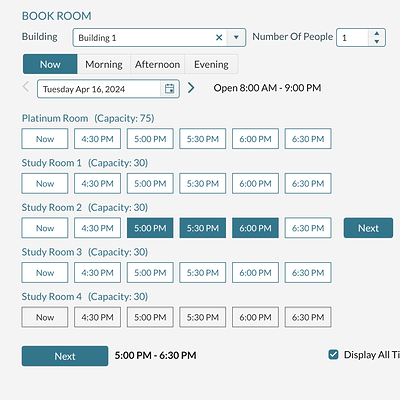Select 4:30 PM slot for Study Room 1
This screenshot has width=400, height=400.
coord(97,183)
